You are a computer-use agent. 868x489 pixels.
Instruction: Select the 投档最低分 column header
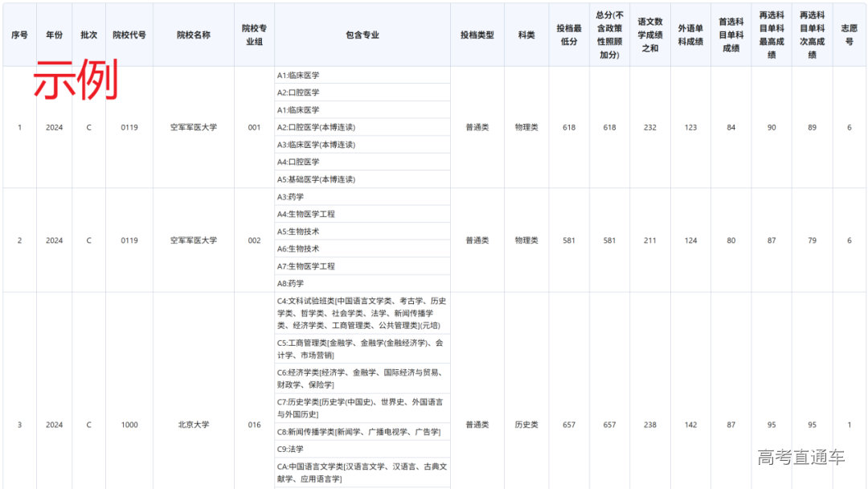569,35
